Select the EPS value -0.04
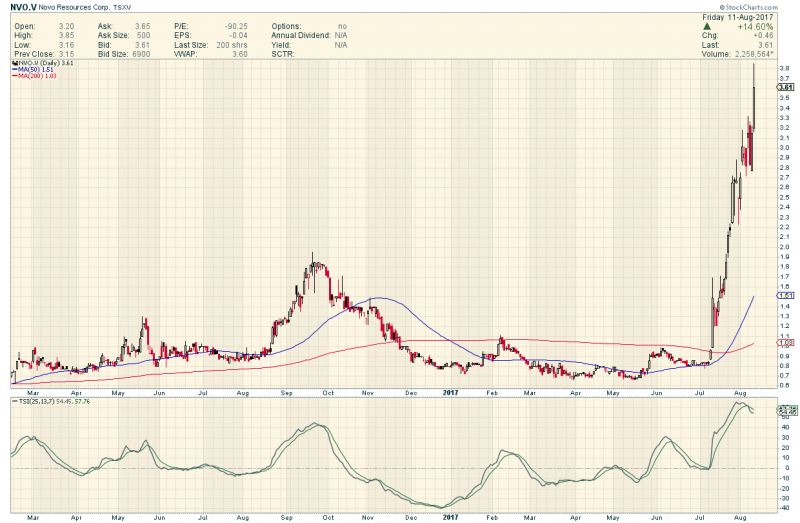 (238, 36)
